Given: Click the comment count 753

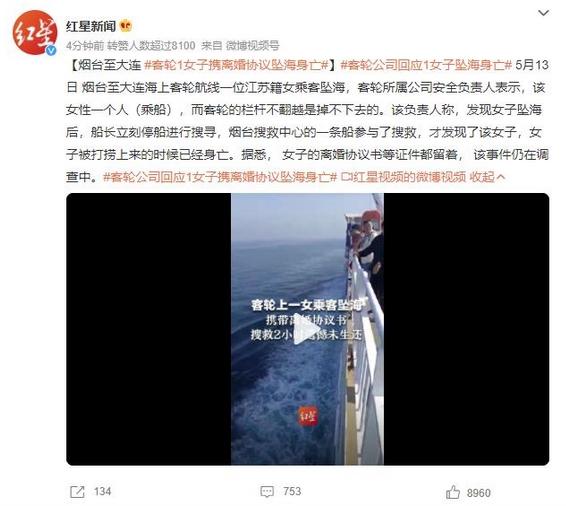Looking at the screenshot, I should tap(292, 491).
